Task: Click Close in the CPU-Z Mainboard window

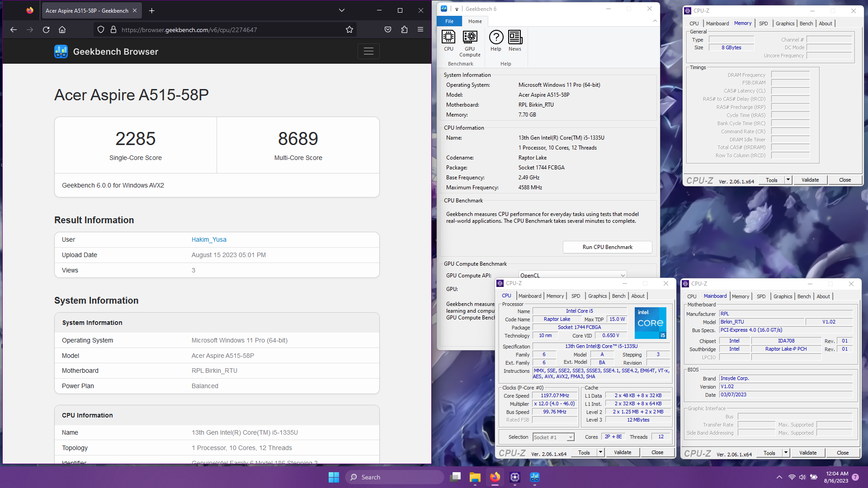Action: point(843,453)
